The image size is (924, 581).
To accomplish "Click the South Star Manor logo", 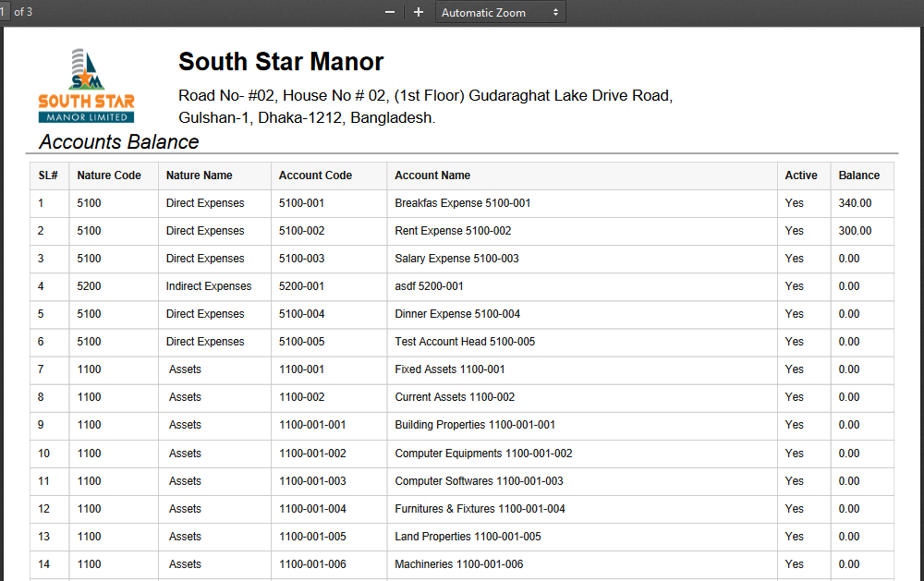I will pos(86,84).
